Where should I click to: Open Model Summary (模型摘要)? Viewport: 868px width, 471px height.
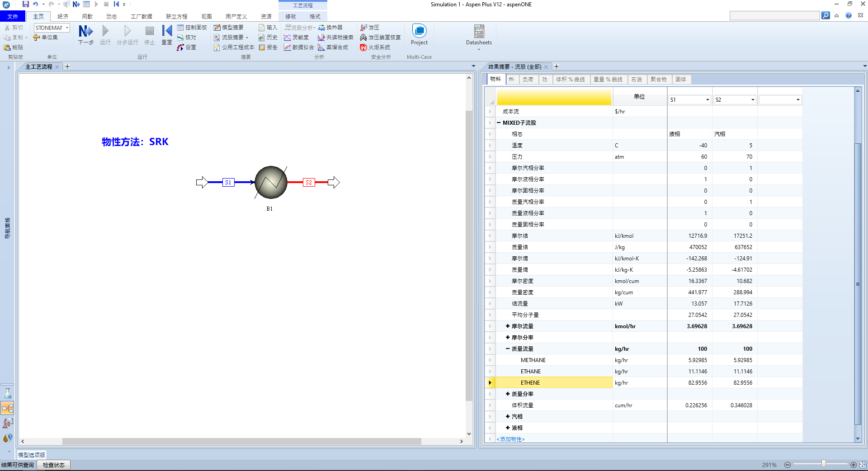click(x=228, y=28)
